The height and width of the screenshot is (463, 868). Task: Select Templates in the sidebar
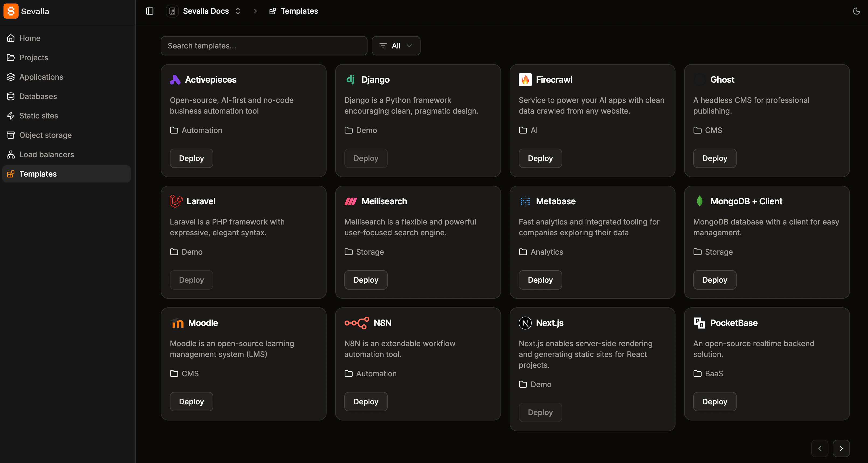66,174
